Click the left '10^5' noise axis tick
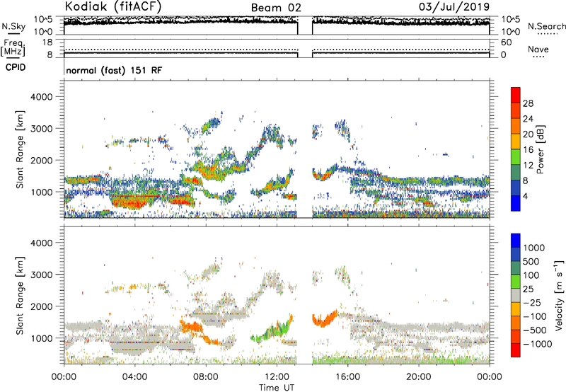 43,19
